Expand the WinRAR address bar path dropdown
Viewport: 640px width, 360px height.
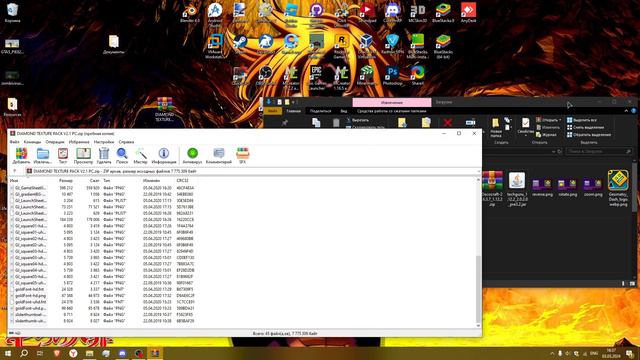478,171
